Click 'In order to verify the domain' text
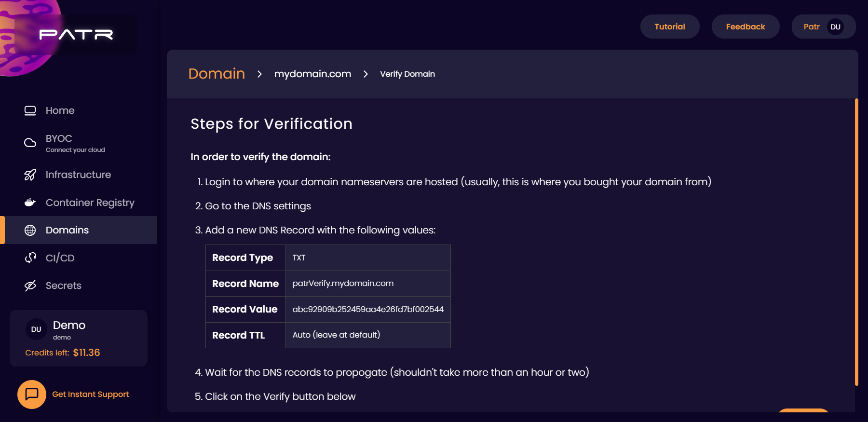Image resolution: width=868 pixels, height=422 pixels. 260,157
